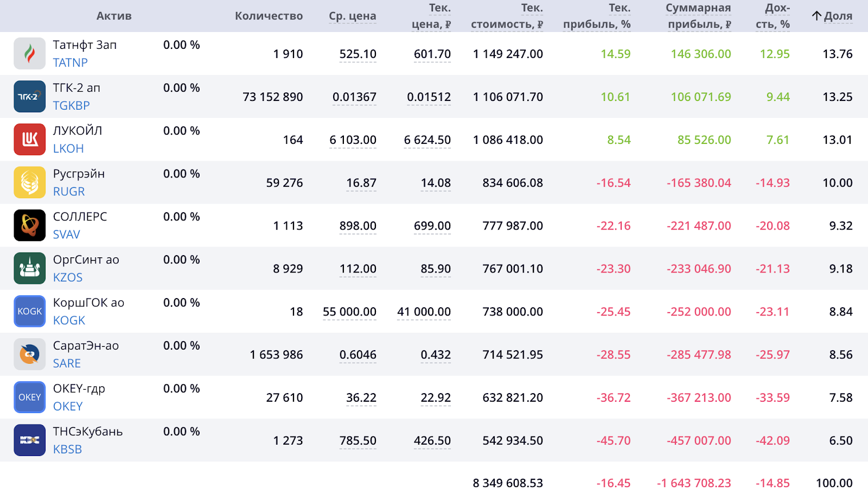Sort by Тек. цена column header
This screenshot has width=868, height=500.
431,16
